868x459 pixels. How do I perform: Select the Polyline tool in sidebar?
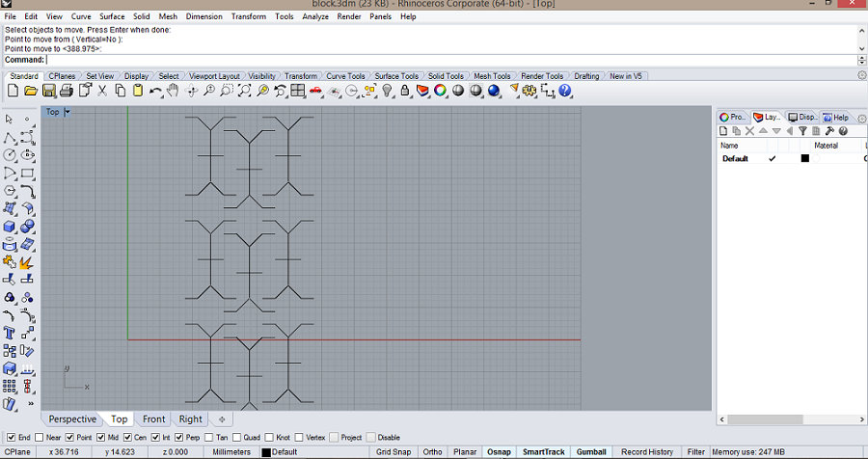tap(9, 137)
